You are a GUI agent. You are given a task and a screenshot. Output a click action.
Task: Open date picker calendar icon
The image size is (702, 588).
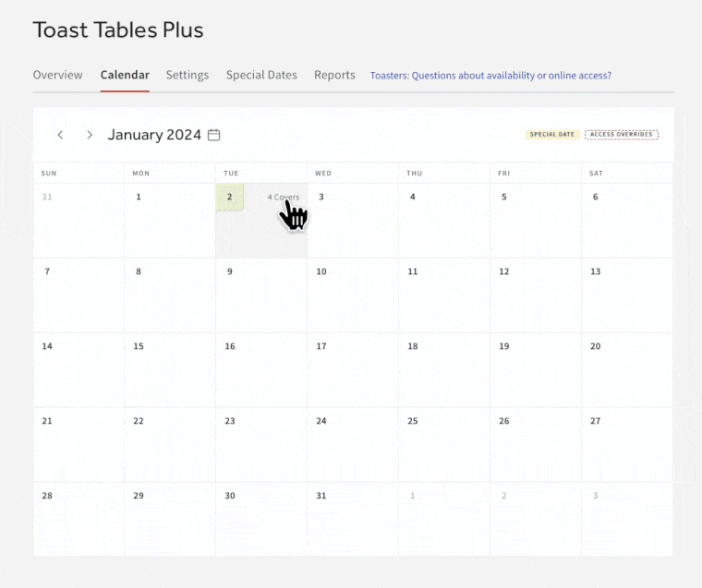(213, 135)
